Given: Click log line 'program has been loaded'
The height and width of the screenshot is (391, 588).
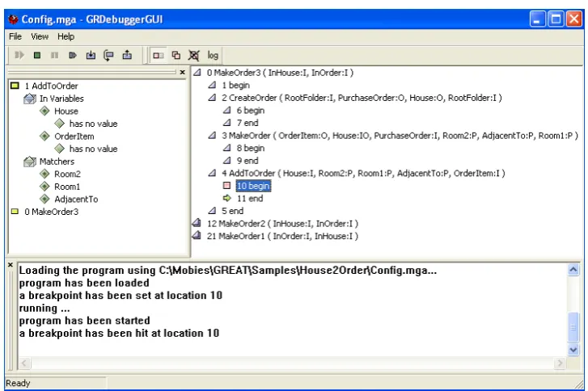Looking at the screenshot, I should click(84, 283).
